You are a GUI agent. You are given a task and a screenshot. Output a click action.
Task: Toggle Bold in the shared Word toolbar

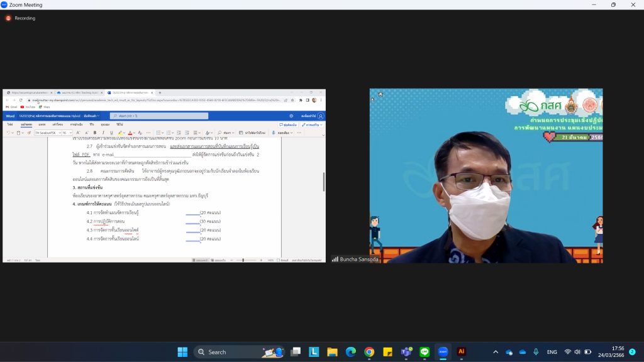(x=95, y=133)
